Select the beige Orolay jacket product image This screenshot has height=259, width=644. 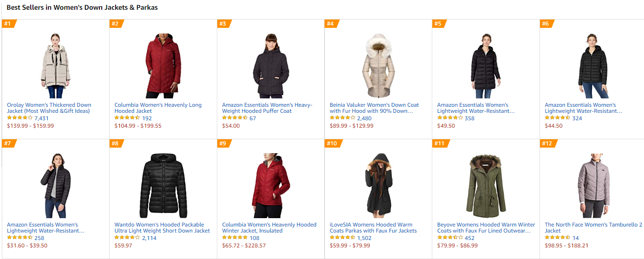point(55,65)
